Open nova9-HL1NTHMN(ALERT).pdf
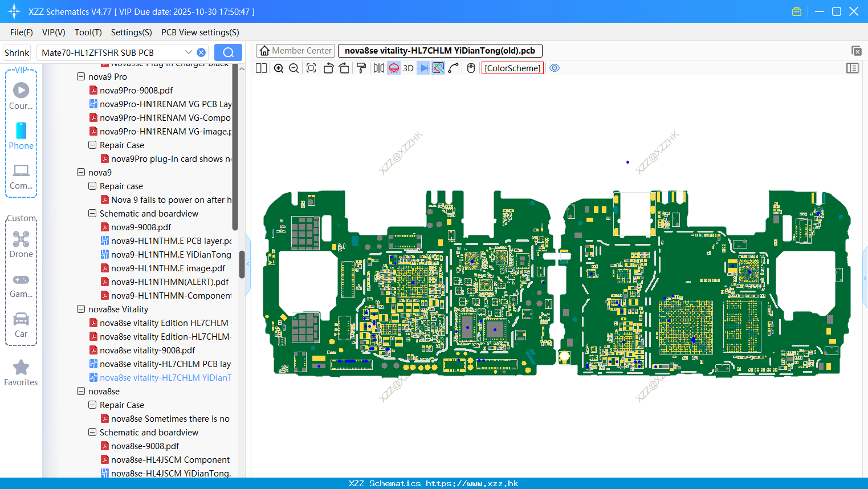The image size is (868, 489). (x=170, y=282)
